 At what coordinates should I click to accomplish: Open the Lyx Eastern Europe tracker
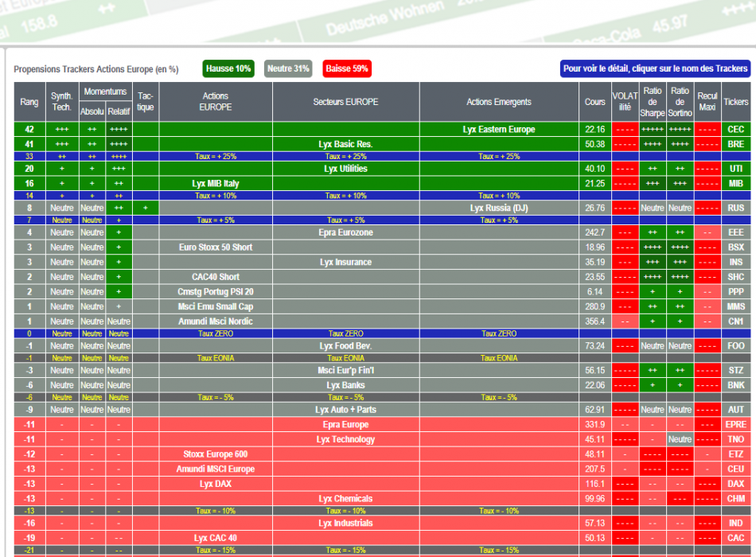(498, 129)
